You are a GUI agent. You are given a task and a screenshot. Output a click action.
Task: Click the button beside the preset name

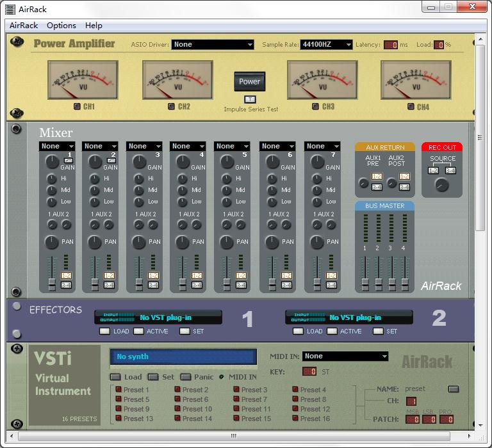coord(454,389)
